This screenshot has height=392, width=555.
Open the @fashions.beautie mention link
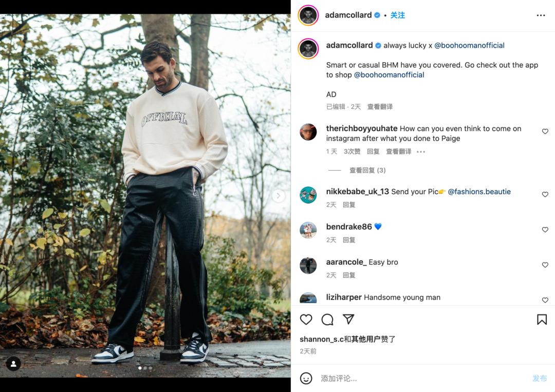(x=479, y=192)
